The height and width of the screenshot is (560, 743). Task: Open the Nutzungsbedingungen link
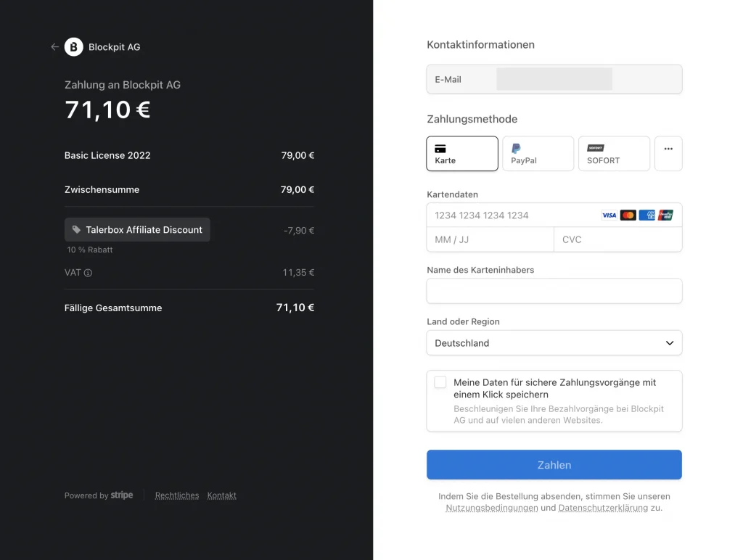coord(492,508)
